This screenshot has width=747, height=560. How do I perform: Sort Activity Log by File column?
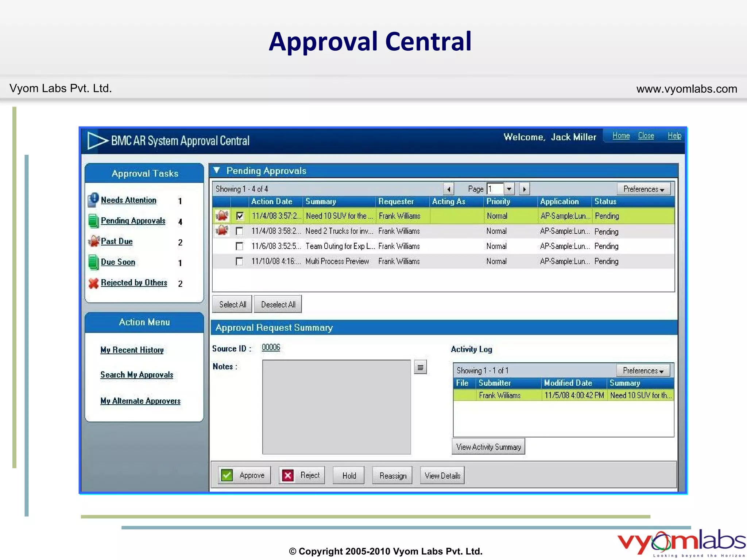(x=464, y=383)
